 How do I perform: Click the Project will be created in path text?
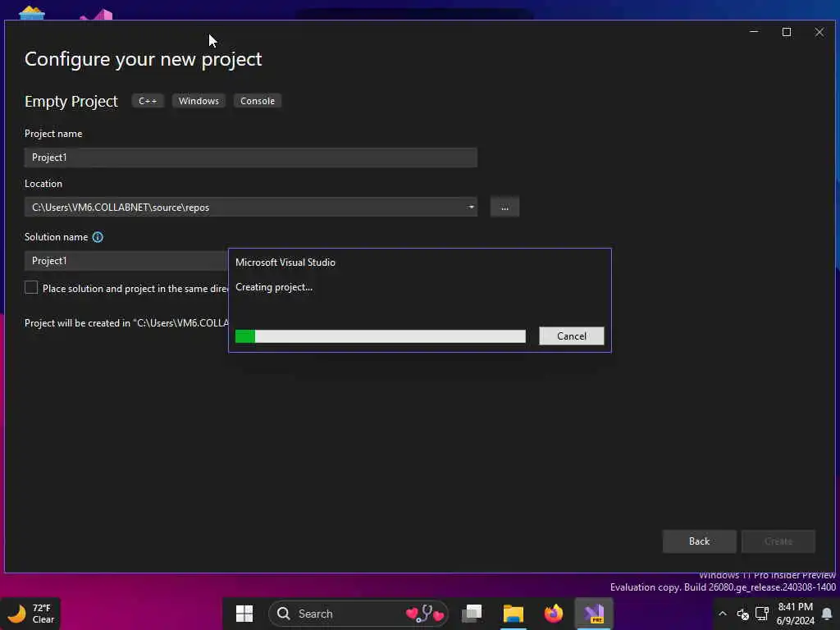pyautogui.click(x=126, y=323)
